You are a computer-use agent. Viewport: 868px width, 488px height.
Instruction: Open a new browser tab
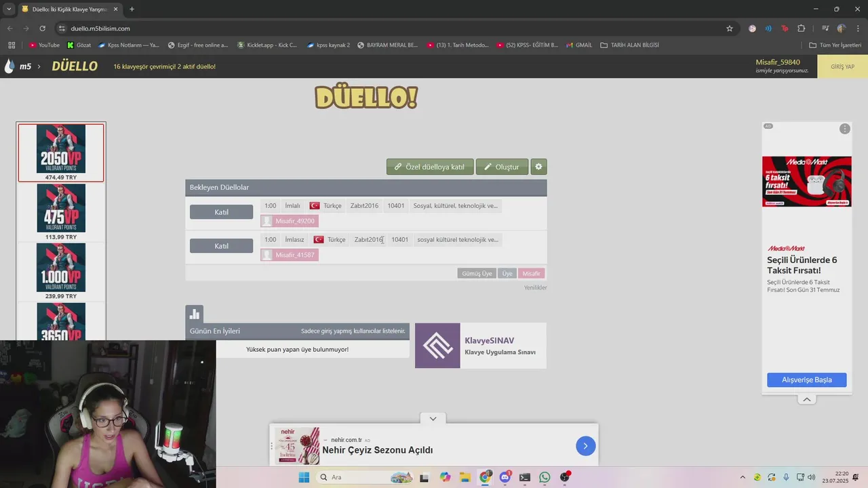pos(132,9)
